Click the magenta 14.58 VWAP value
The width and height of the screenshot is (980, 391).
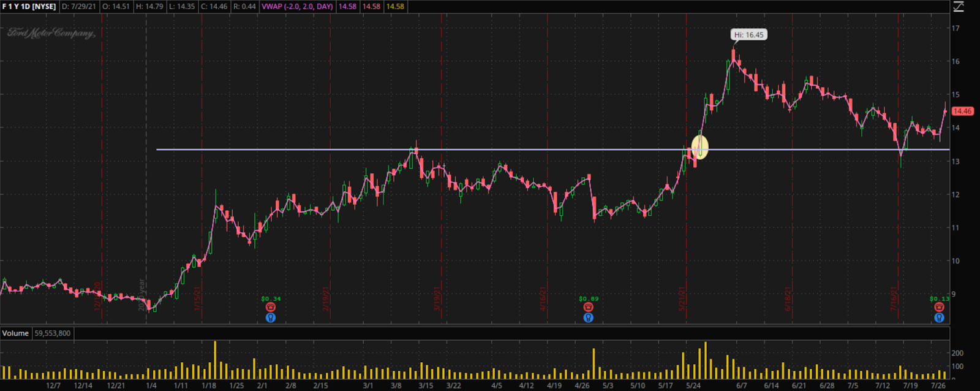(x=348, y=7)
